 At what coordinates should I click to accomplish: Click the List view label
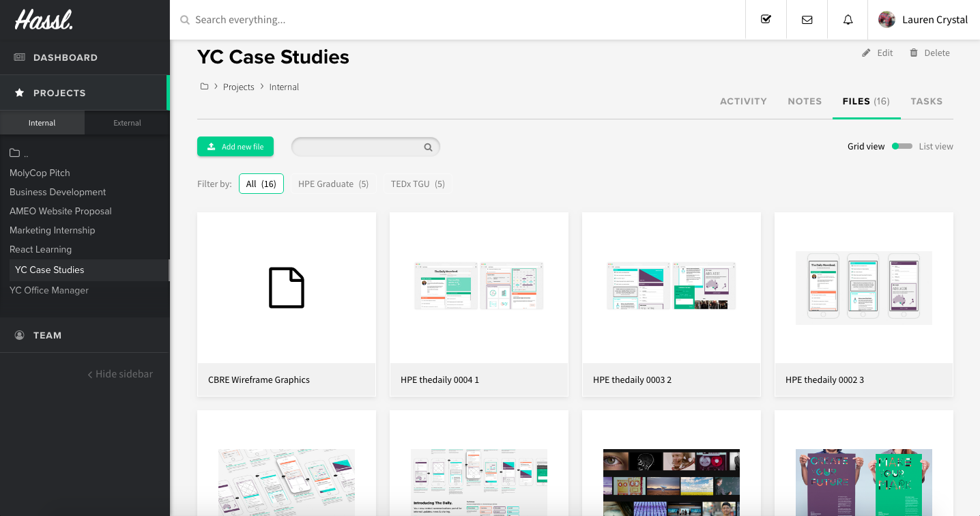936,146
